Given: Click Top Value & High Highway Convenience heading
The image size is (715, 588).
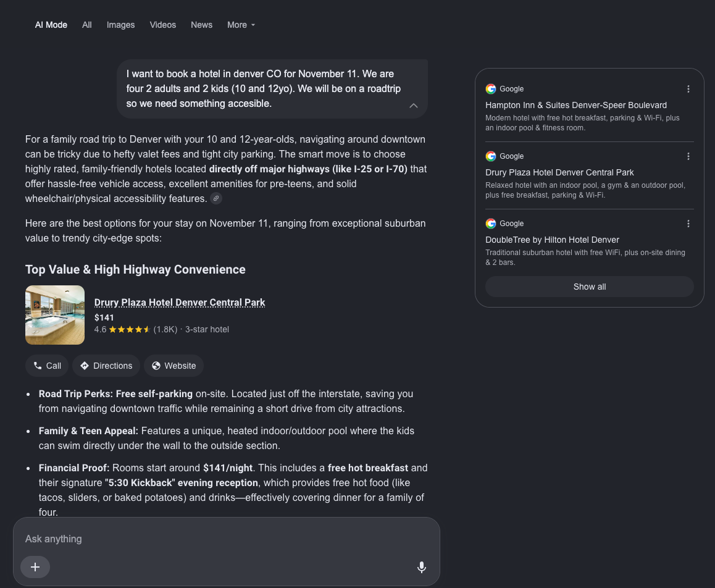Looking at the screenshot, I should pos(135,269).
